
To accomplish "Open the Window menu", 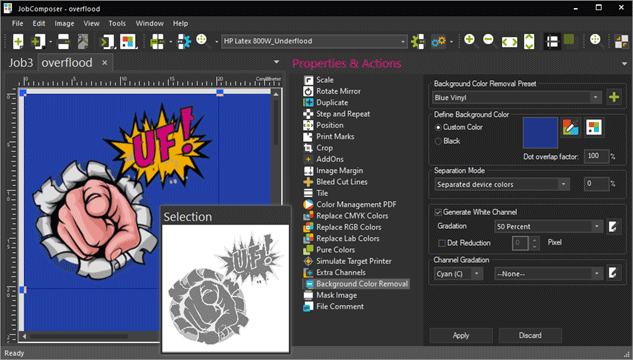I will click(x=149, y=23).
